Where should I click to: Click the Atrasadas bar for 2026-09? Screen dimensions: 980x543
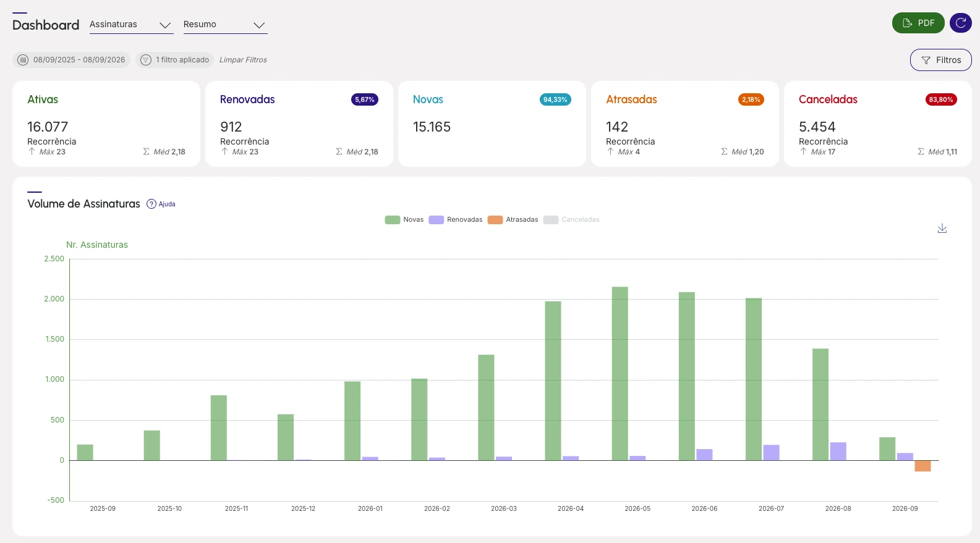coord(922,466)
